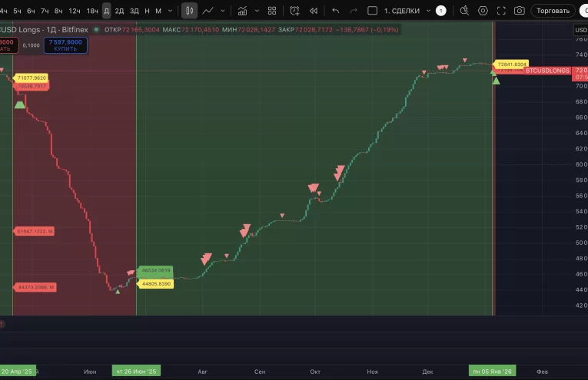588x380 pixels.
Task: Click the ЗАКР 72 028,7172 close value
Action: [305, 30]
